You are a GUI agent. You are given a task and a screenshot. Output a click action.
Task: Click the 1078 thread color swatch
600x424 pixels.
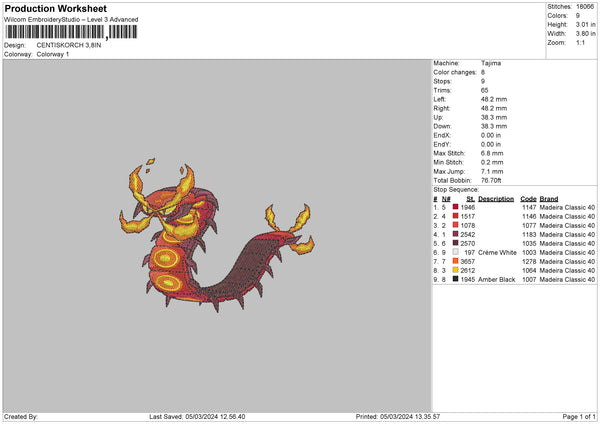click(x=455, y=225)
